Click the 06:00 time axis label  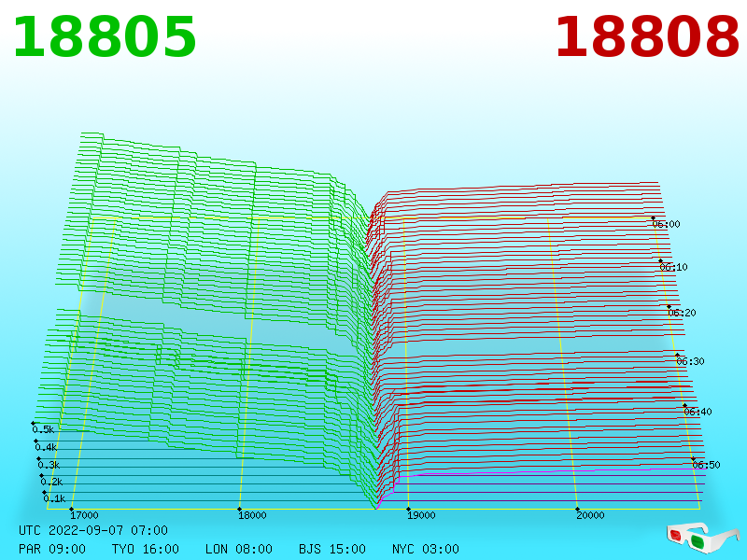tap(667, 224)
